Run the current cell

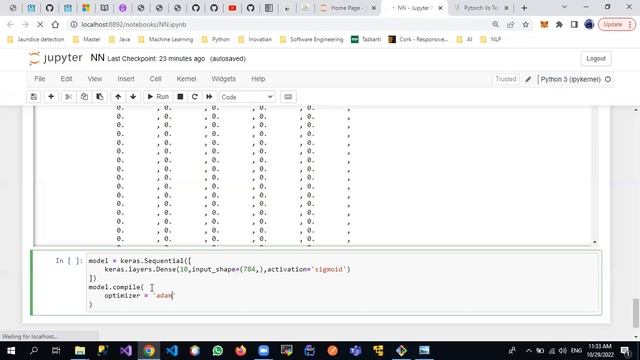pos(158,97)
